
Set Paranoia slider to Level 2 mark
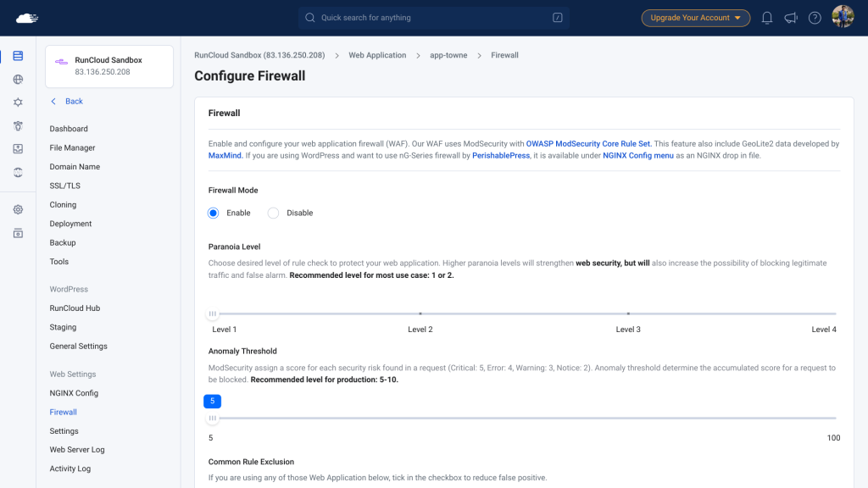click(x=420, y=313)
